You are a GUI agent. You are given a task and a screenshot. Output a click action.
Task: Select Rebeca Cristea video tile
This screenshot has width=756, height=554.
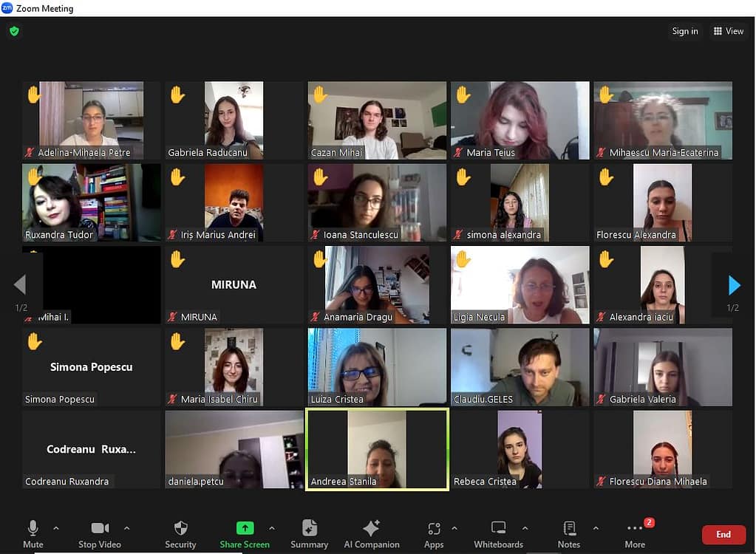pyautogui.click(x=520, y=449)
